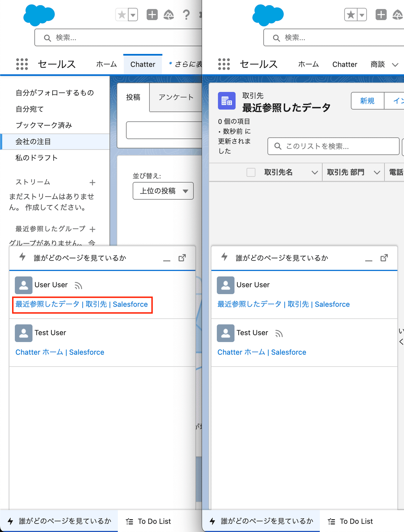Open Trailhead guidance icon in left window

(x=169, y=15)
